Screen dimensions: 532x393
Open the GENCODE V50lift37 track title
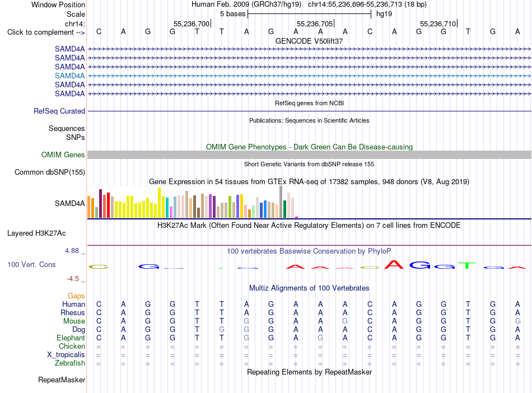coord(309,41)
